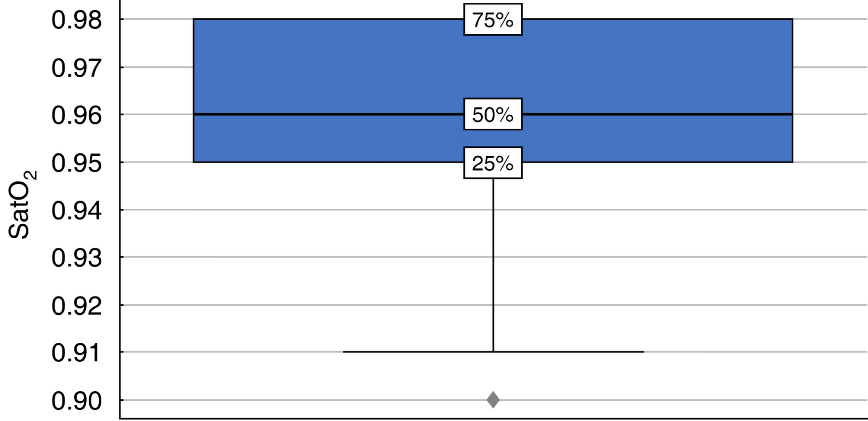Click the 25% percentile label
The height and width of the screenshot is (421, 868).
(x=493, y=163)
